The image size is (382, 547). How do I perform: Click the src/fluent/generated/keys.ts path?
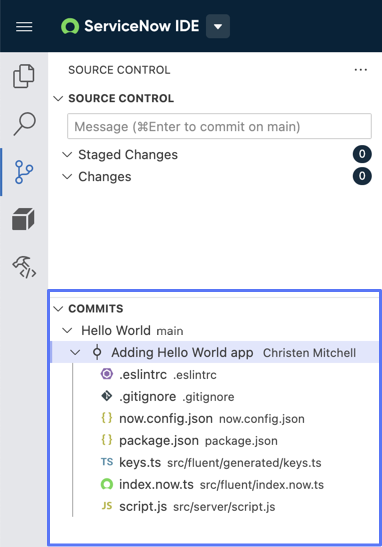coord(244,463)
